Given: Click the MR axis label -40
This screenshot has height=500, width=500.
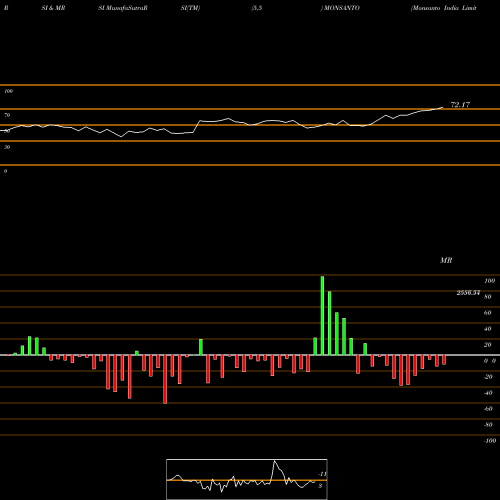Looking at the screenshot, I should tap(488, 393).
